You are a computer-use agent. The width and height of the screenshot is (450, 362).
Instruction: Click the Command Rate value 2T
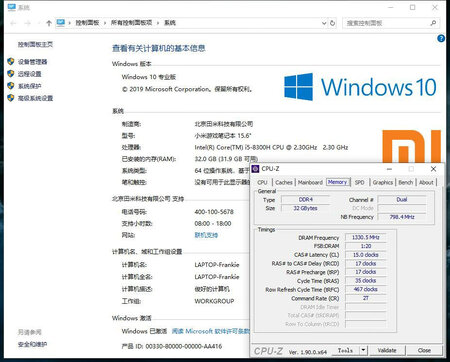(x=366, y=298)
